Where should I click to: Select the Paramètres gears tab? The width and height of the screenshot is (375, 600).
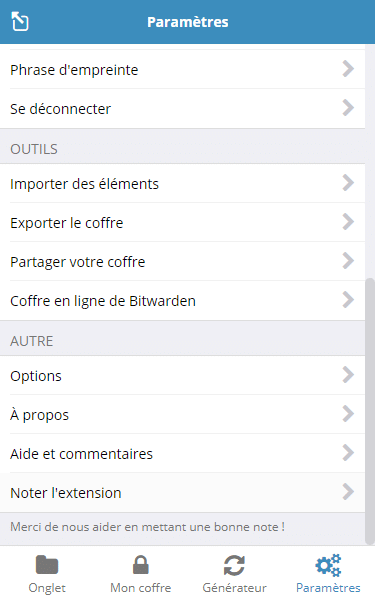(328, 573)
